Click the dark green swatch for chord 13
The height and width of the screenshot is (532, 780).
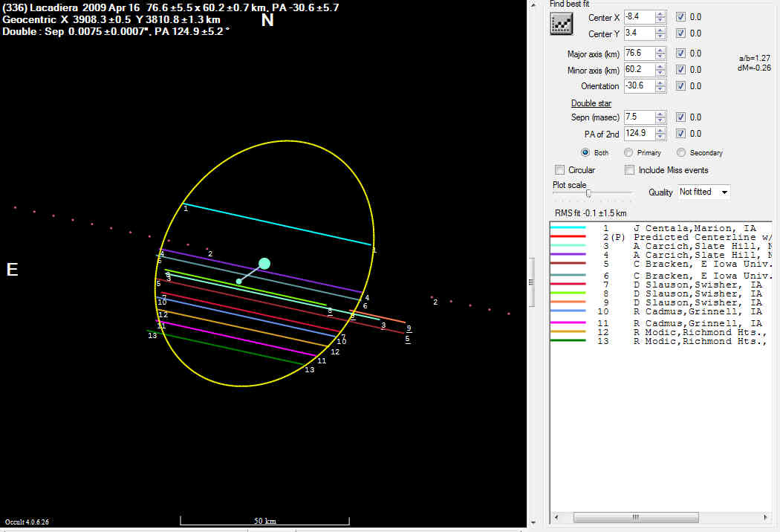coord(568,341)
